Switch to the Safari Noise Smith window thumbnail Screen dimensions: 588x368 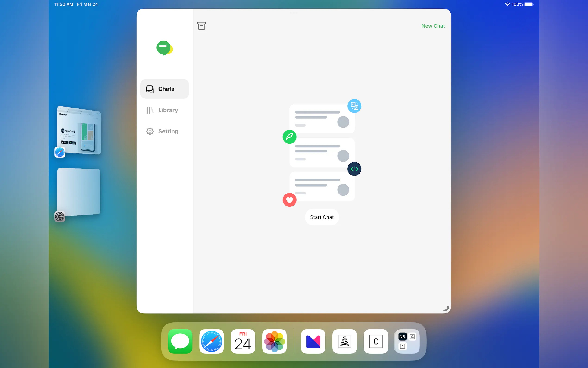pyautogui.click(x=79, y=130)
